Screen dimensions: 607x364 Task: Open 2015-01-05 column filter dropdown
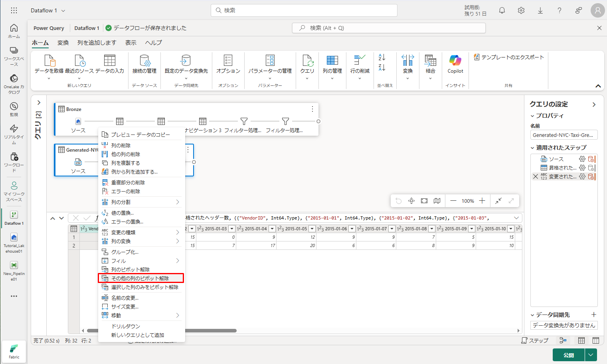pos(312,229)
